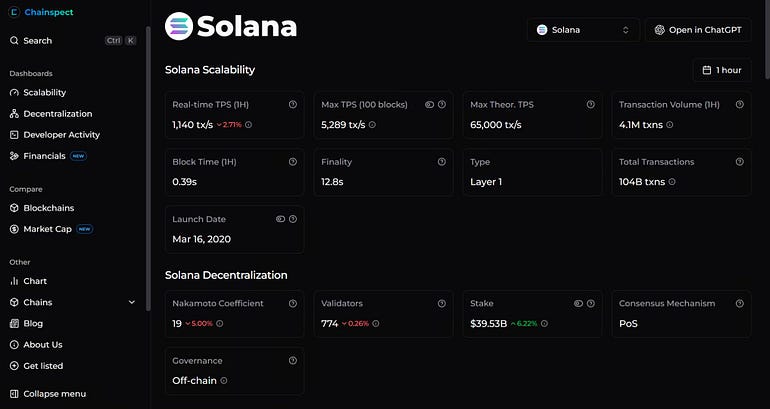
Task: Toggle the switch on Launch Date card
Action: [x=280, y=219]
